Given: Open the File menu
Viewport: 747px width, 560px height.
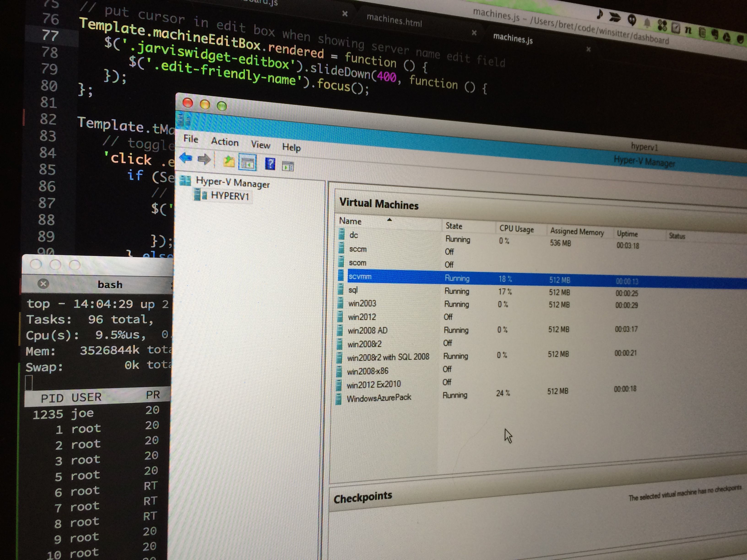Looking at the screenshot, I should (x=191, y=139).
